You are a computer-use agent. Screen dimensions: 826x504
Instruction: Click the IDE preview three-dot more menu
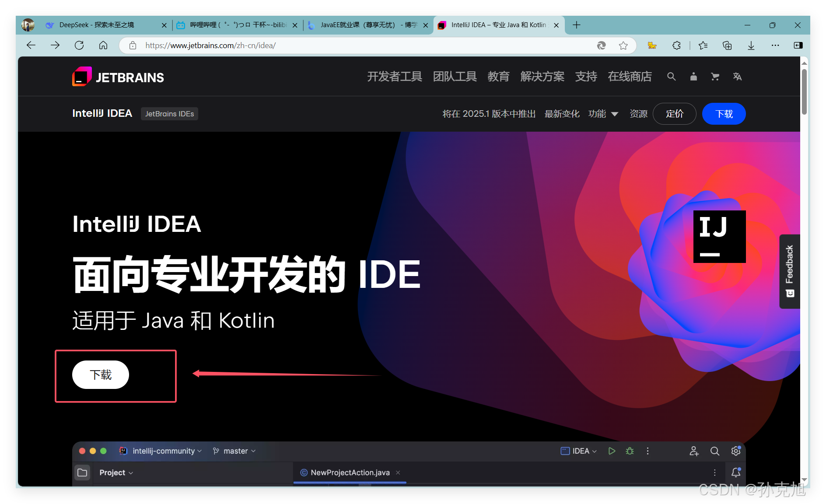click(x=648, y=451)
